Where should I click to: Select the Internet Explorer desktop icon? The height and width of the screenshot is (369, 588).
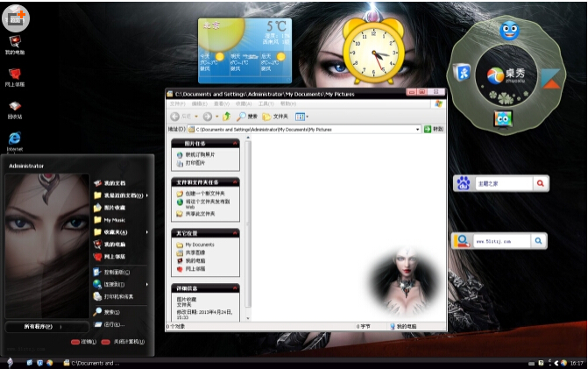coord(15,141)
